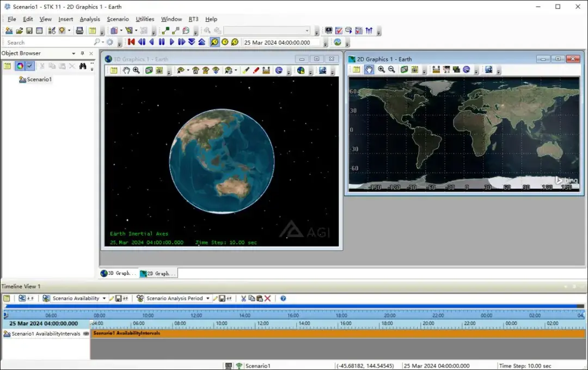The width and height of the screenshot is (588, 370).
Task: Pause the scenario animation
Action: pos(162,42)
